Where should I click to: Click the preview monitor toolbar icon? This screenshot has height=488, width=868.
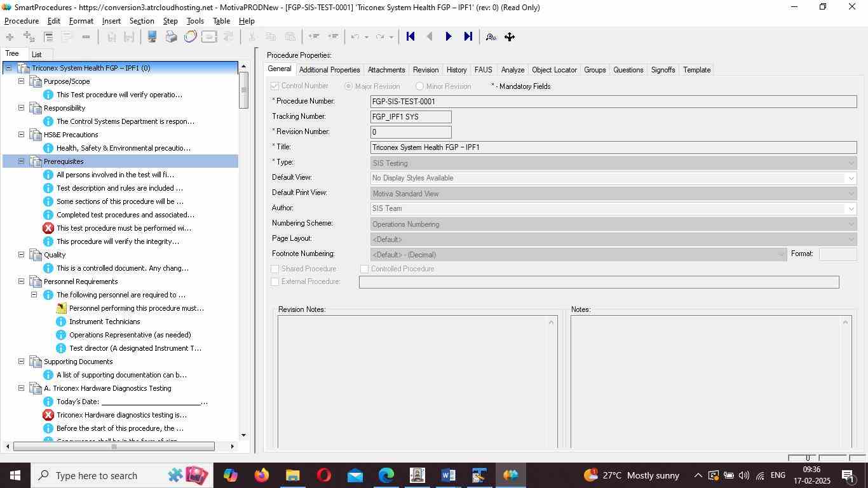coord(152,37)
